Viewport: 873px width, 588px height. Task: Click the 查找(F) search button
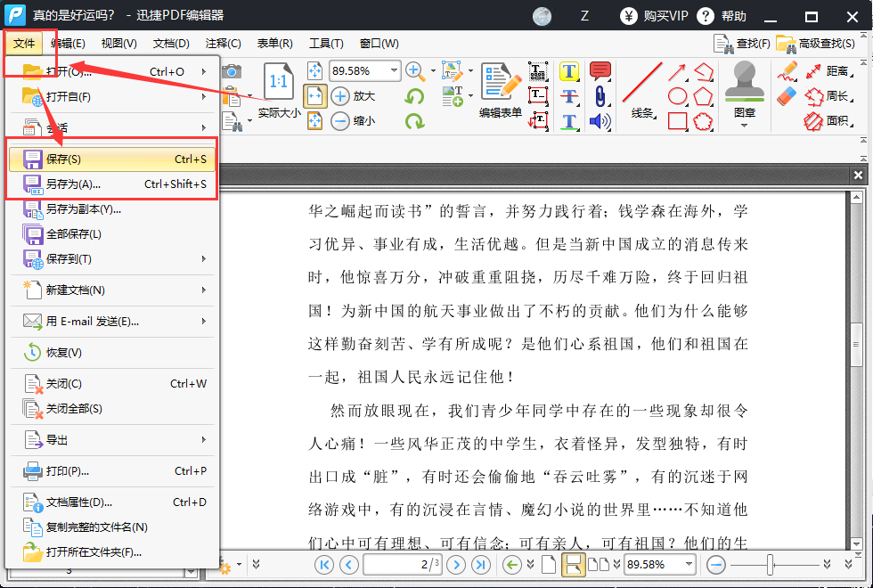click(x=741, y=44)
